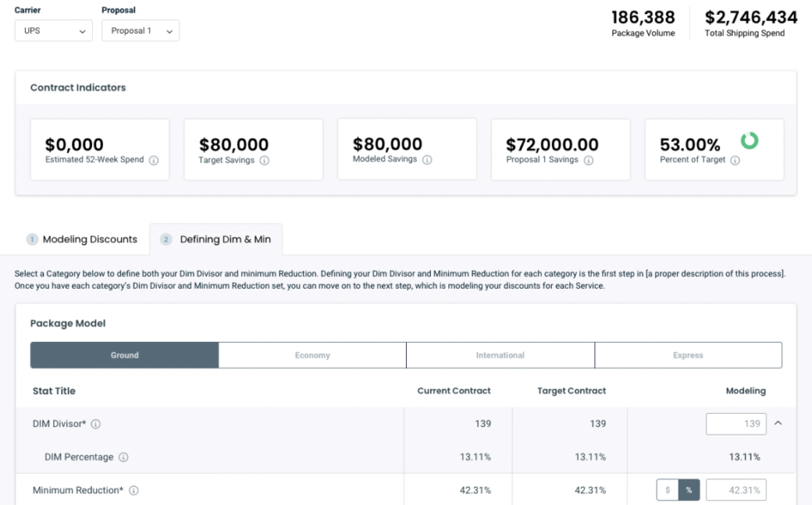Click the DIM Percentage info icon

[124, 456]
